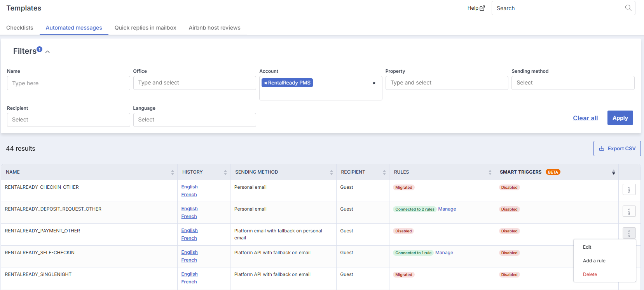Click the RENTALREADY_CHECKIN_OTHER template name
Viewport: 644px width, 290px height.
(42, 187)
